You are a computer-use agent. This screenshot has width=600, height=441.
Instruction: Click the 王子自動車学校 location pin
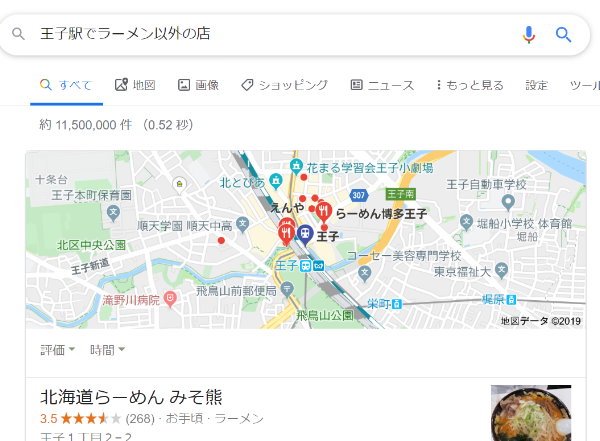point(508,203)
